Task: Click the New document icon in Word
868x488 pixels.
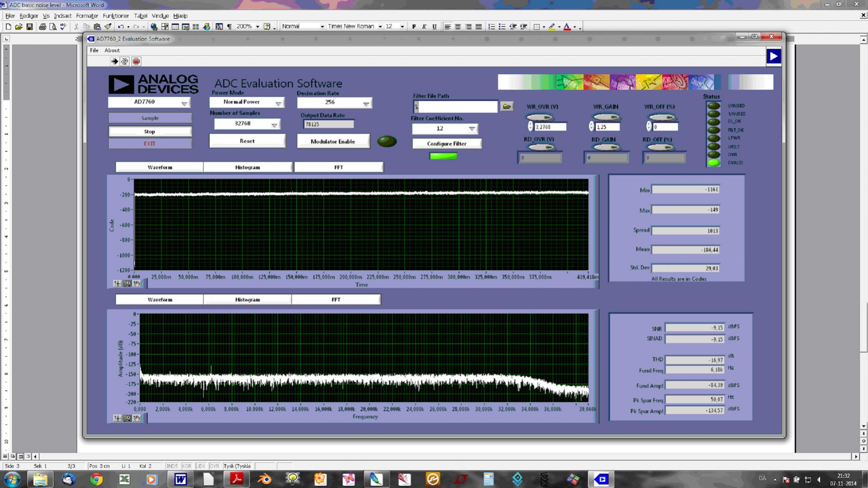Action: coord(8,27)
